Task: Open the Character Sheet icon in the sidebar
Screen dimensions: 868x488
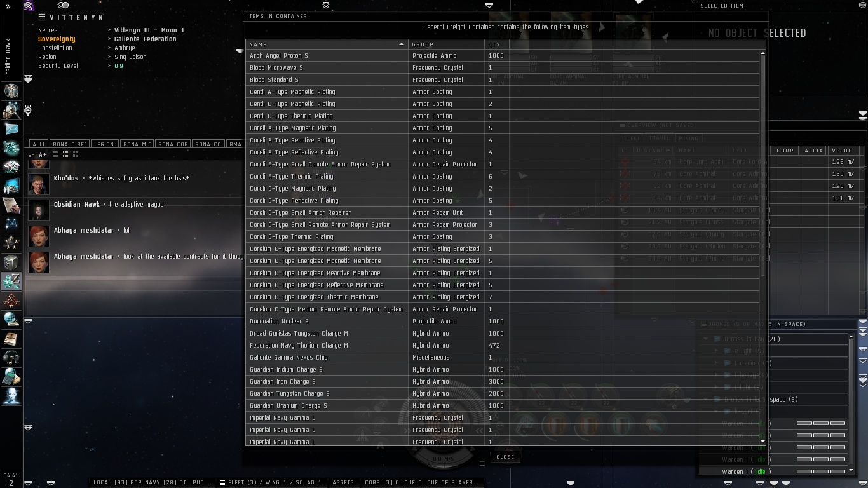Action: [x=11, y=91]
